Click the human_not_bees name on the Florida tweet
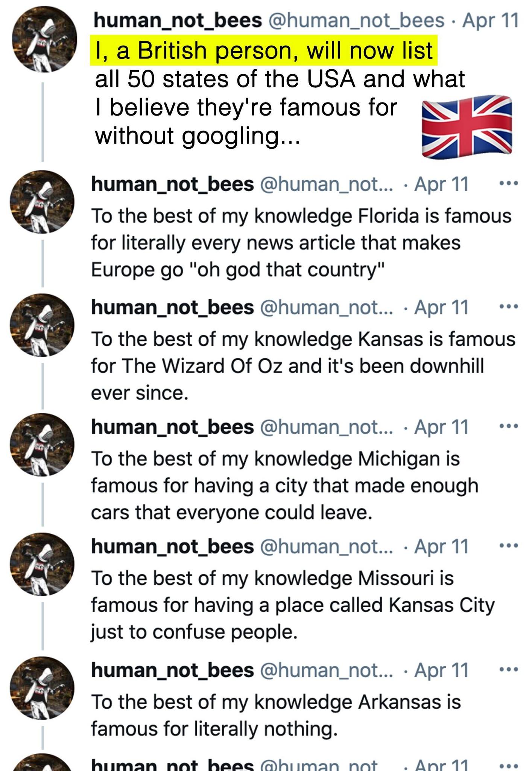The image size is (532, 771). [x=173, y=184]
